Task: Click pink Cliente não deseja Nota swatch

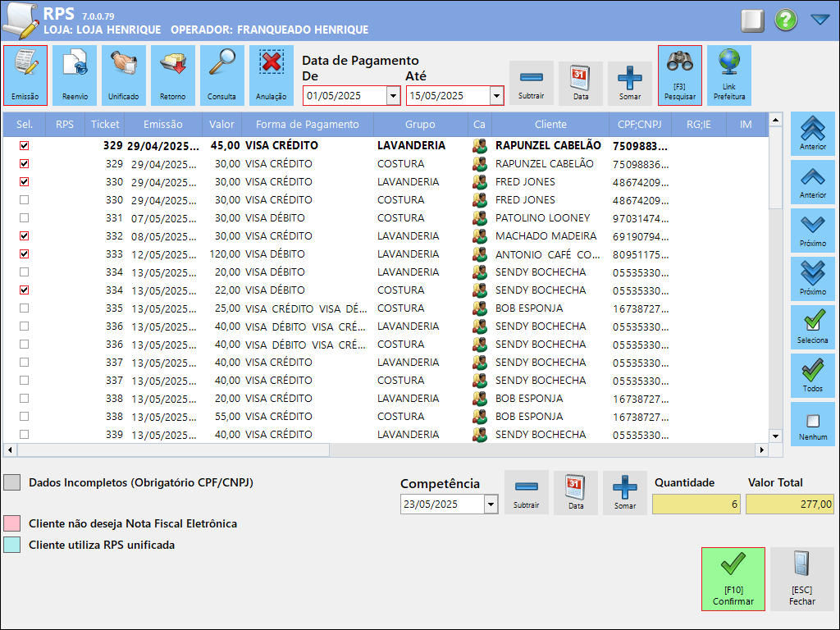Action: click(x=11, y=523)
